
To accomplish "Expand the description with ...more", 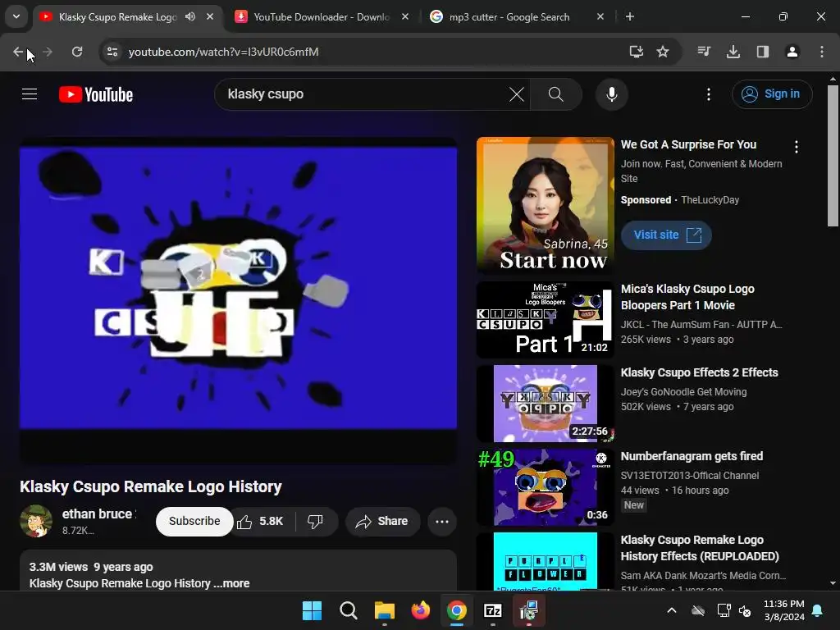I will click(x=231, y=583).
